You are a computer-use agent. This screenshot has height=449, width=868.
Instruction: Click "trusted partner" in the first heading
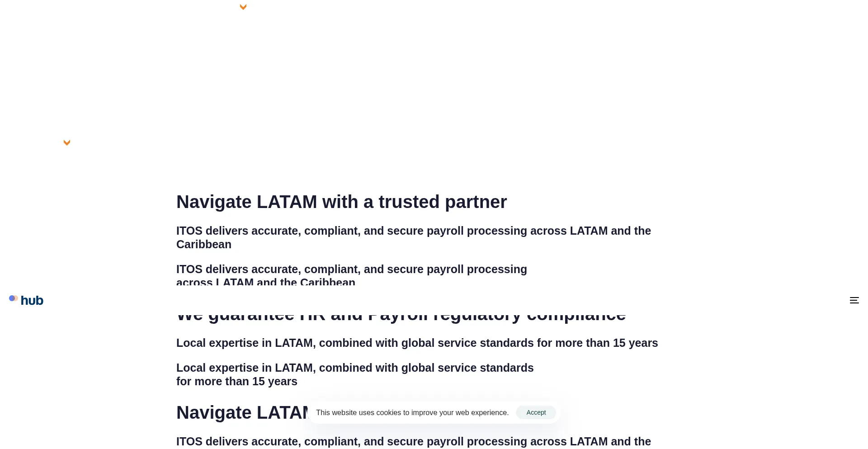442,202
